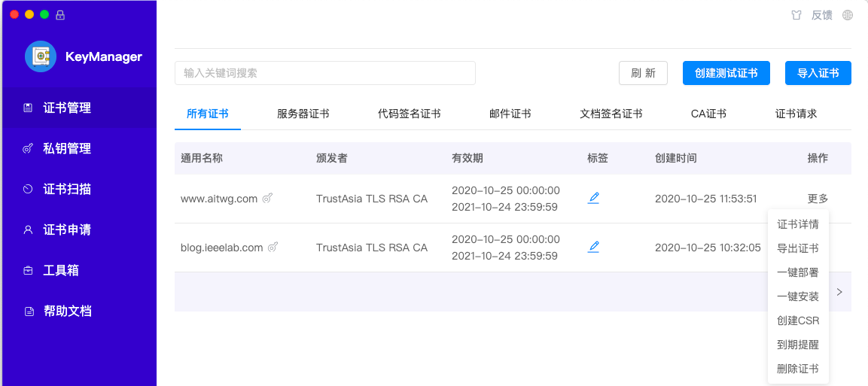
Task: Select 删除证书 from the menu
Action: (x=798, y=369)
